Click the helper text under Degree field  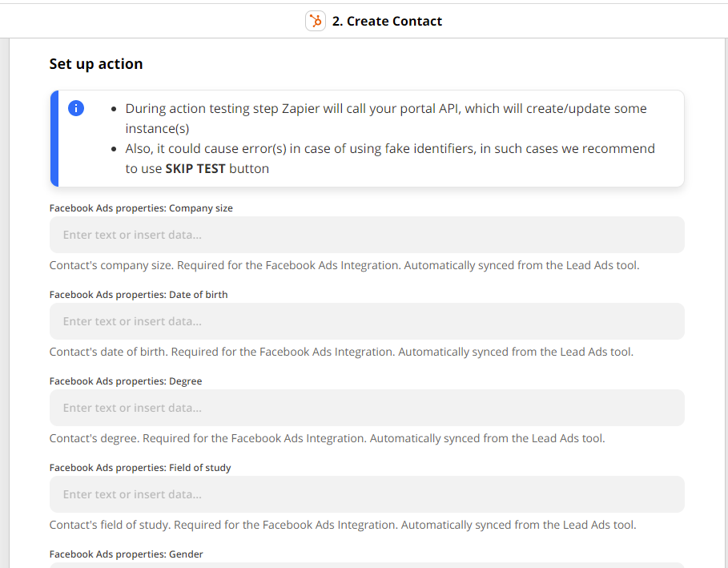coord(327,438)
